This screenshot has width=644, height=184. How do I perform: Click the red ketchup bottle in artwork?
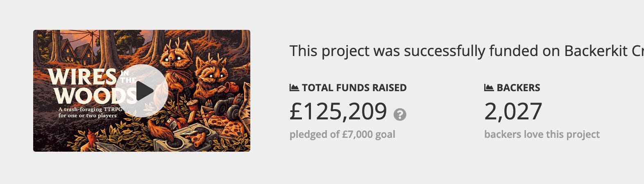(91, 138)
